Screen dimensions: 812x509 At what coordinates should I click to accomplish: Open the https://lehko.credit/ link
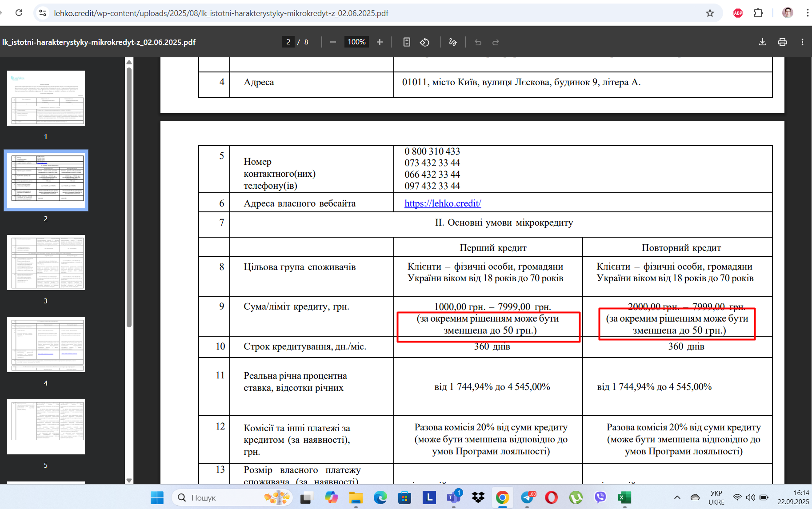[x=443, y=203]
